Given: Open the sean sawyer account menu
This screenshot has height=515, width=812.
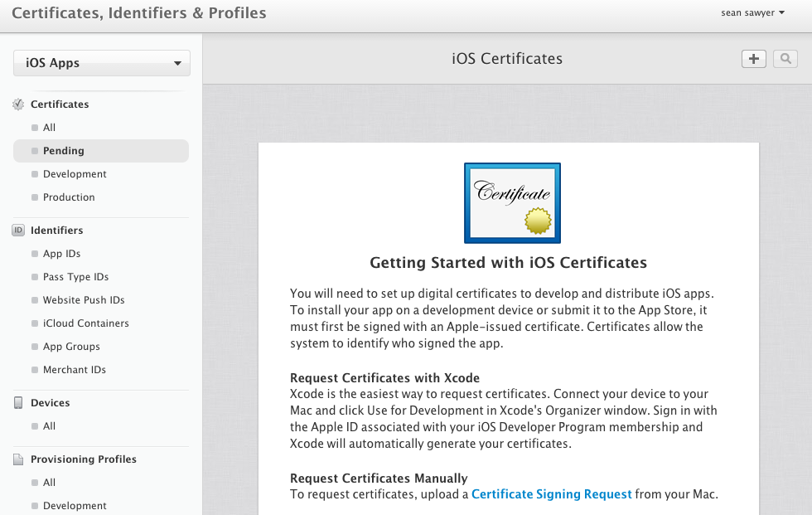Looking at the screenshot, I should [752, 12].
